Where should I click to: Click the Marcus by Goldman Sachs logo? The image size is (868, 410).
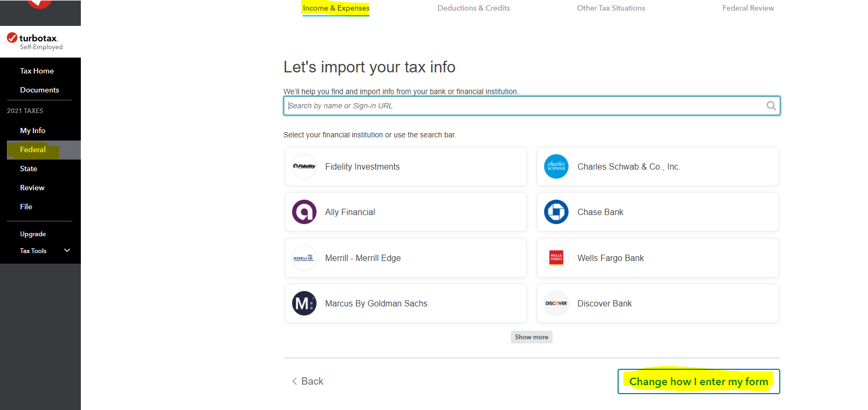click(x=304, y=303)
